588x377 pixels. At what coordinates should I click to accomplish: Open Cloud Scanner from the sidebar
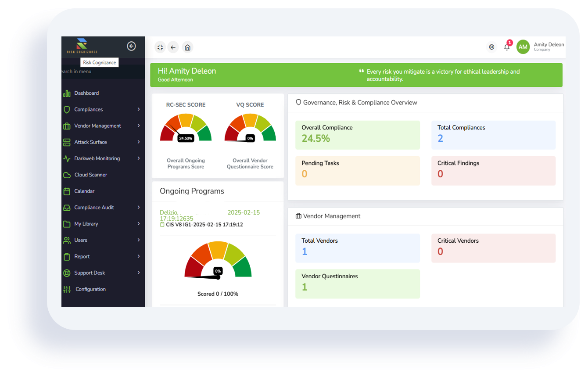click(90, 175)
